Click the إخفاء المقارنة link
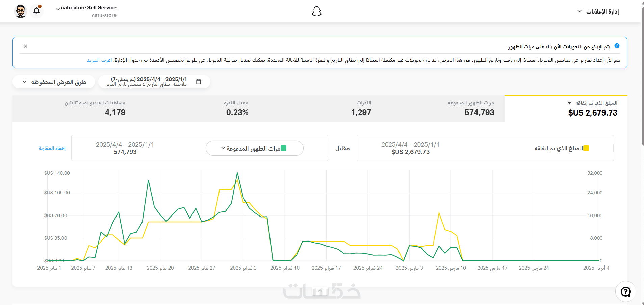The width and height of the screenshot is (644, 305). click(52, 148)
